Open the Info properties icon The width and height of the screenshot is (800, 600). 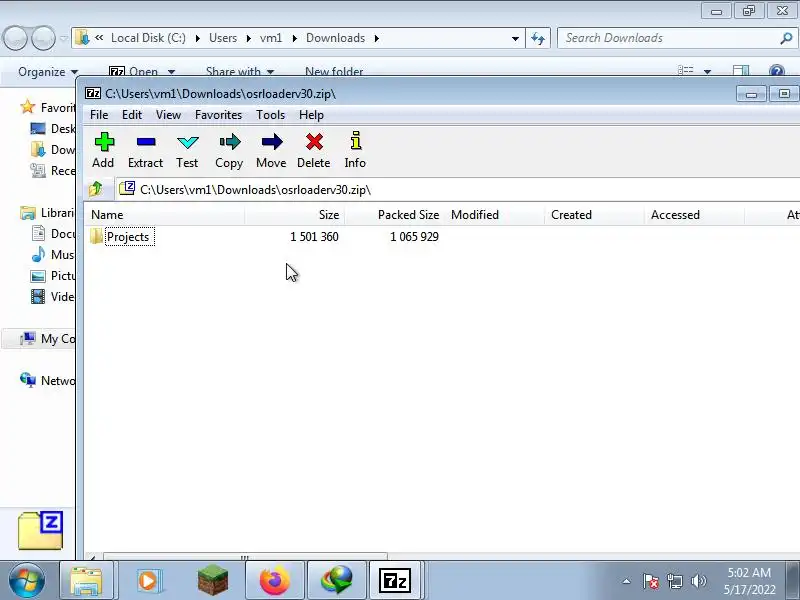click(356, 141)
